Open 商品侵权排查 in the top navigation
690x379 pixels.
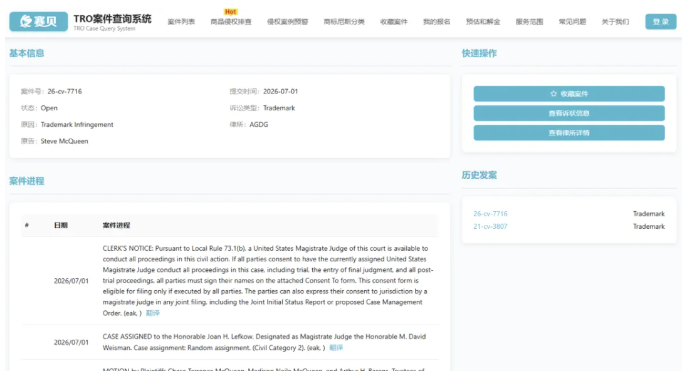click(231, 22)
